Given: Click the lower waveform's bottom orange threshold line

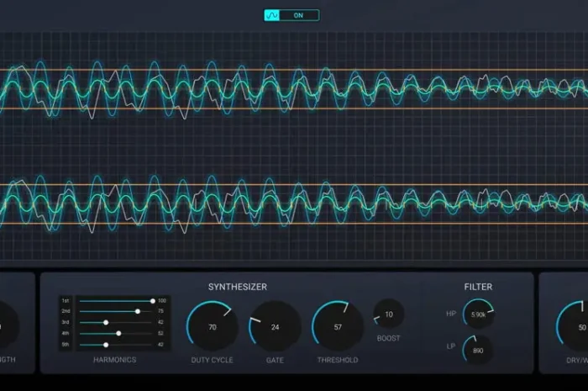Looking at the screenshot, I should point(294,224).
